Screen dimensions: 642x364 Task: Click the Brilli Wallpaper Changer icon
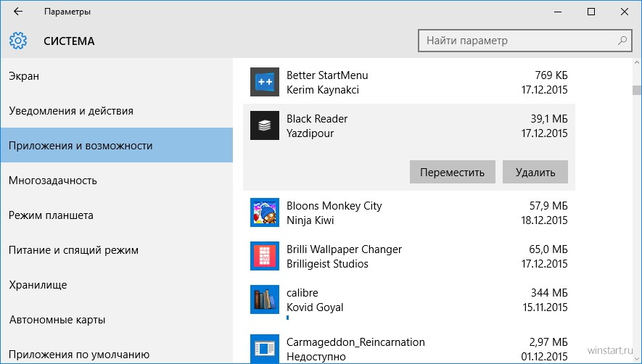(265, 256)
